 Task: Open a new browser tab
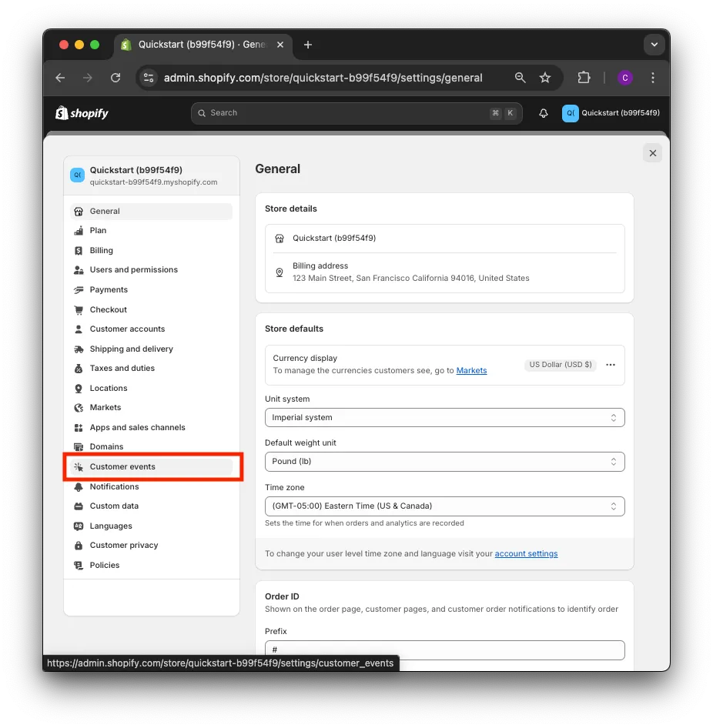click(x=307, y=45)
